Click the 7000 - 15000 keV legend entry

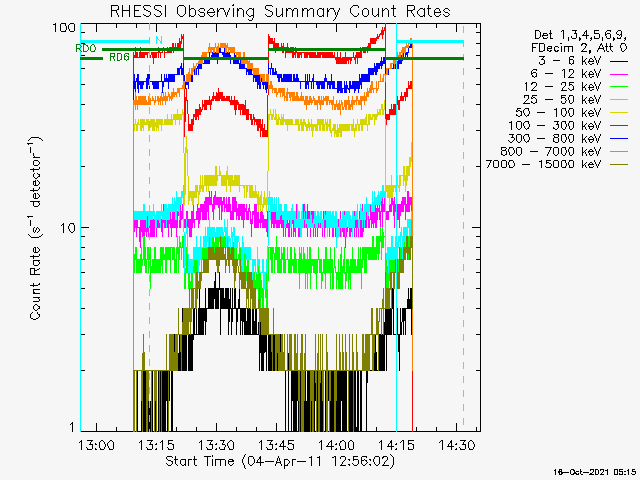[557, 164]
